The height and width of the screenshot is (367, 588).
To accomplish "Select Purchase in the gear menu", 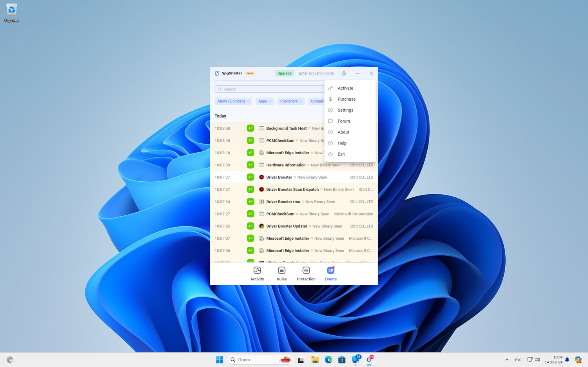I will pyautogui.click(x=350, y=99).
